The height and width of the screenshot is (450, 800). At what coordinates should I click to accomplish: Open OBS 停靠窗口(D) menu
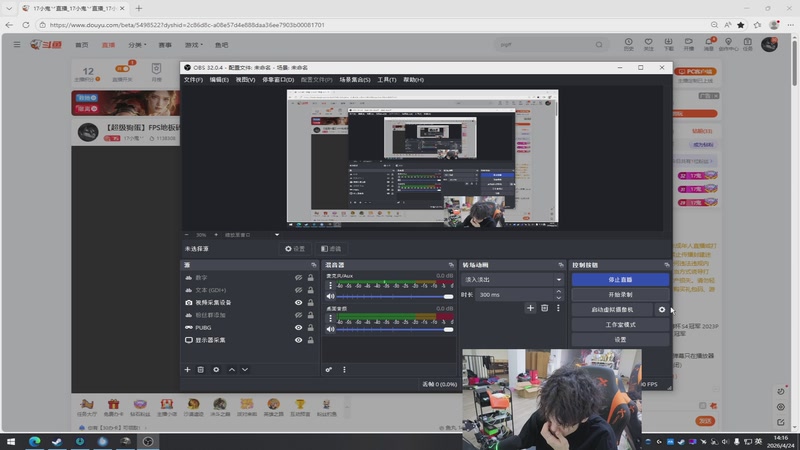coord(278,80)
